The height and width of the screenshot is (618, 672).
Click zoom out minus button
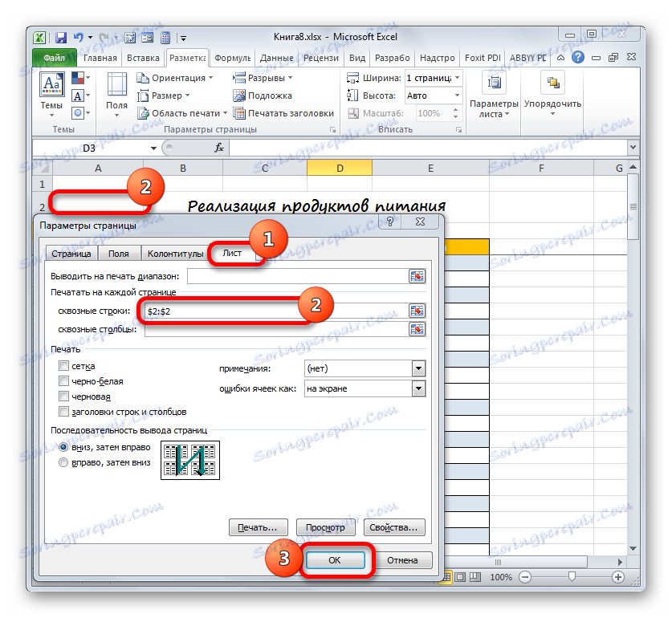[x=525, y=577]
